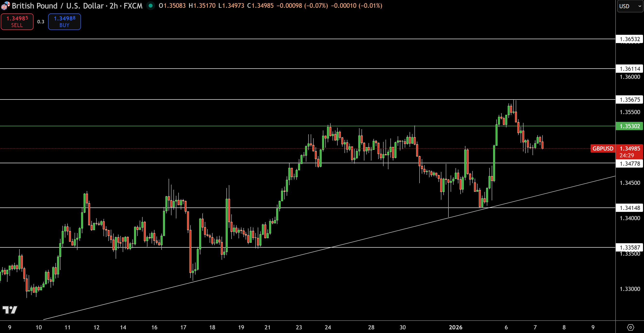Click date 17 on the time axis

pos(183,327)
